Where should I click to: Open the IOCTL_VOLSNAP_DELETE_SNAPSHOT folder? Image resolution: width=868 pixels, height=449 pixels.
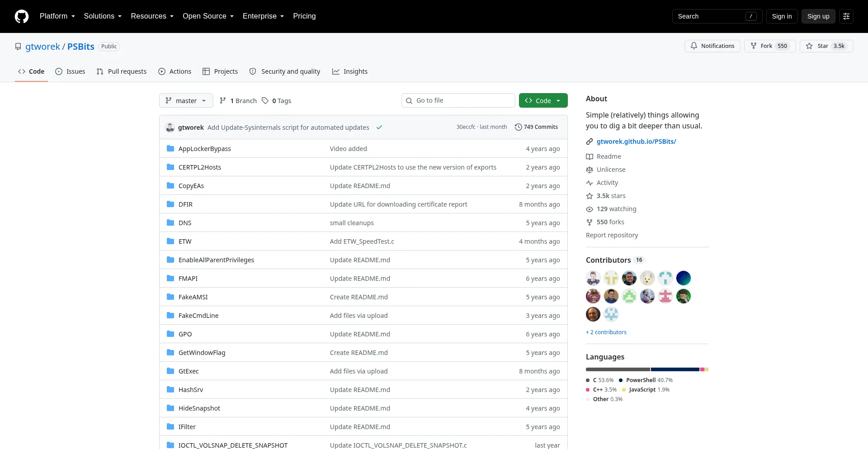tap(233, 445)
